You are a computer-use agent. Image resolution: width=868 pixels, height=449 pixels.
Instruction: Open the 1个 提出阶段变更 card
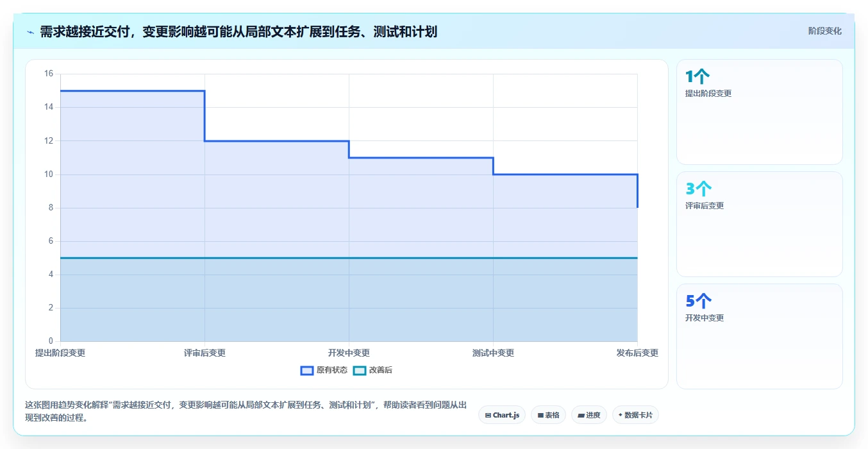point(759,112)
